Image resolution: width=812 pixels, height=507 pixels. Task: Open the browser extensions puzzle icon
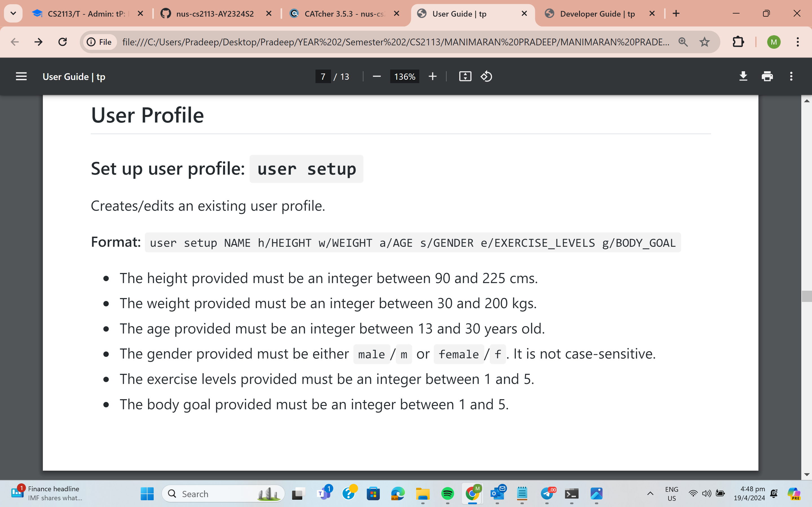(x=738, y=42)
